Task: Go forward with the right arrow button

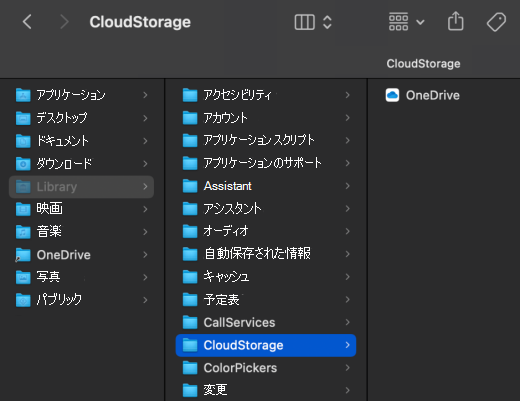Action: point(64,22)
